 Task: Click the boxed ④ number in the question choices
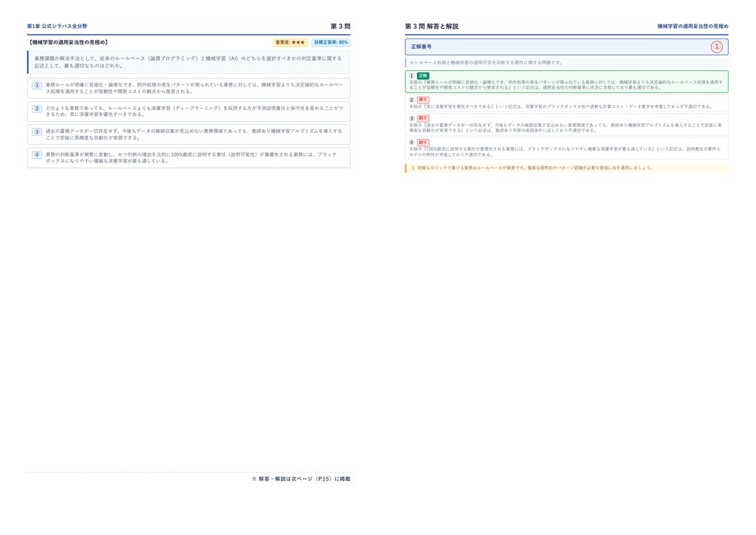click(x=37, y=155)
